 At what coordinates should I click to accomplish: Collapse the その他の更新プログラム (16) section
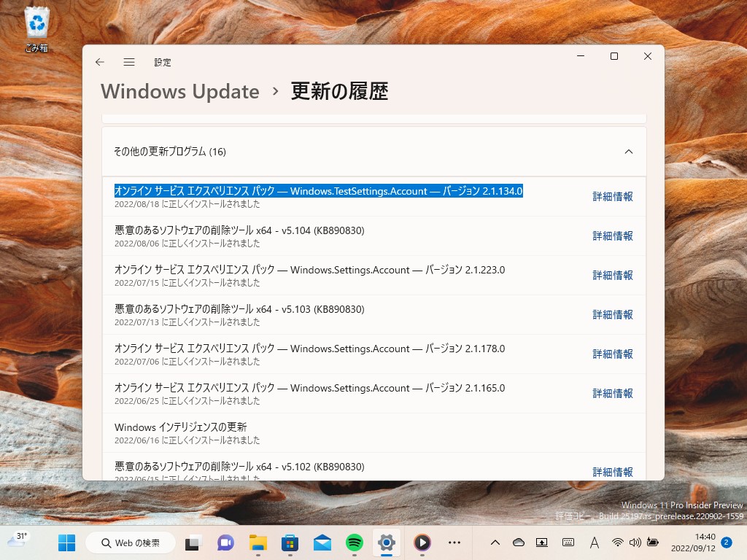(x=629, y=151)
